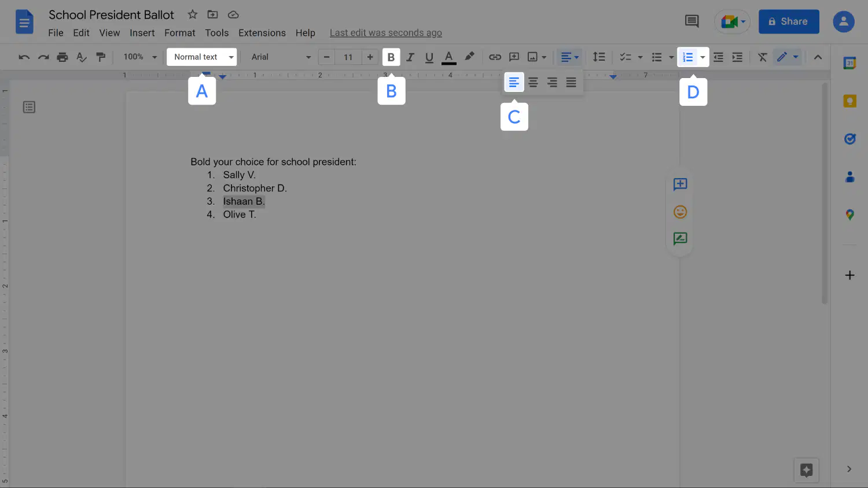Move the document to a folder
The width and height of the screenshot is (868, 488).
213,14
